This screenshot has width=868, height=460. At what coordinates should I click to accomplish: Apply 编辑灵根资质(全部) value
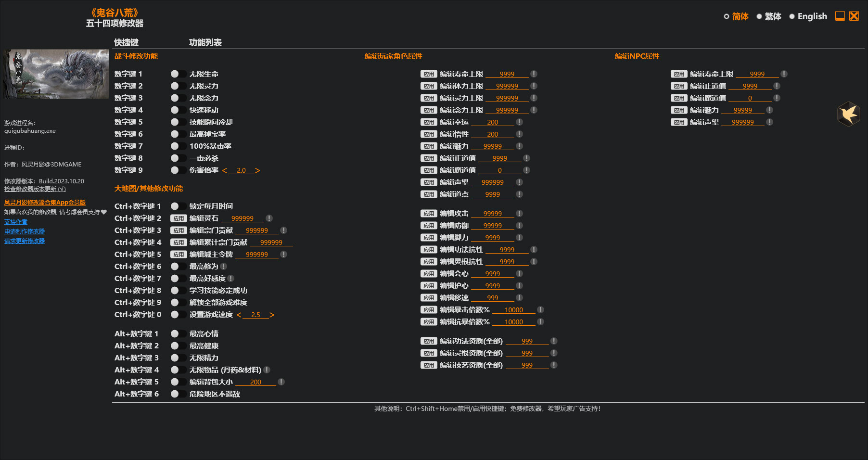[x=429, y=353]
